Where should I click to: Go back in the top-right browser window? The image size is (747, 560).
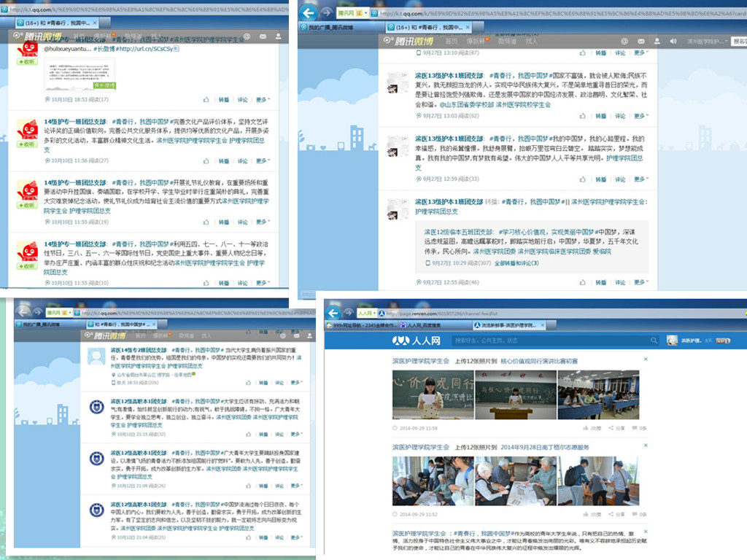click(309, 13)
